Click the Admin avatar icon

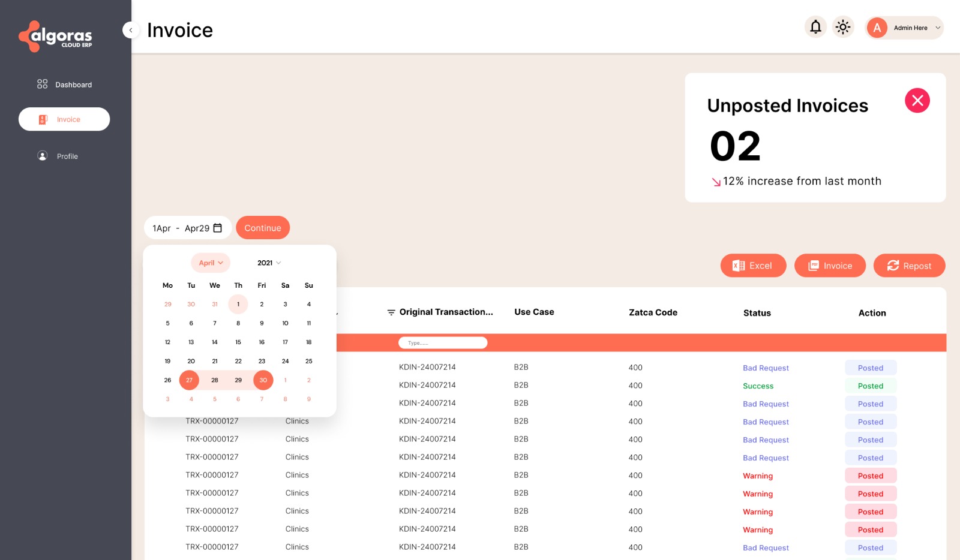tap(877, 28)
